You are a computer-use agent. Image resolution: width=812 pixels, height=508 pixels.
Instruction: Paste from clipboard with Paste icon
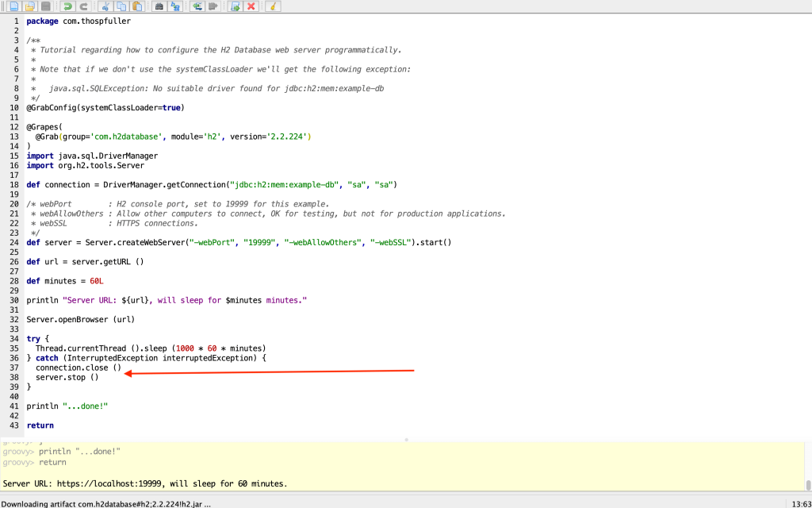137,6
